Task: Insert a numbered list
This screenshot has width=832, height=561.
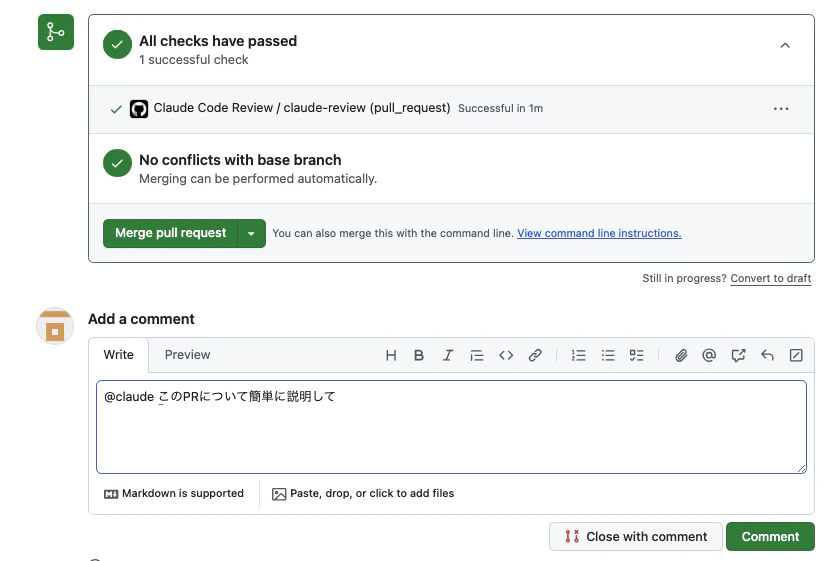Action: tap(578, 355)
